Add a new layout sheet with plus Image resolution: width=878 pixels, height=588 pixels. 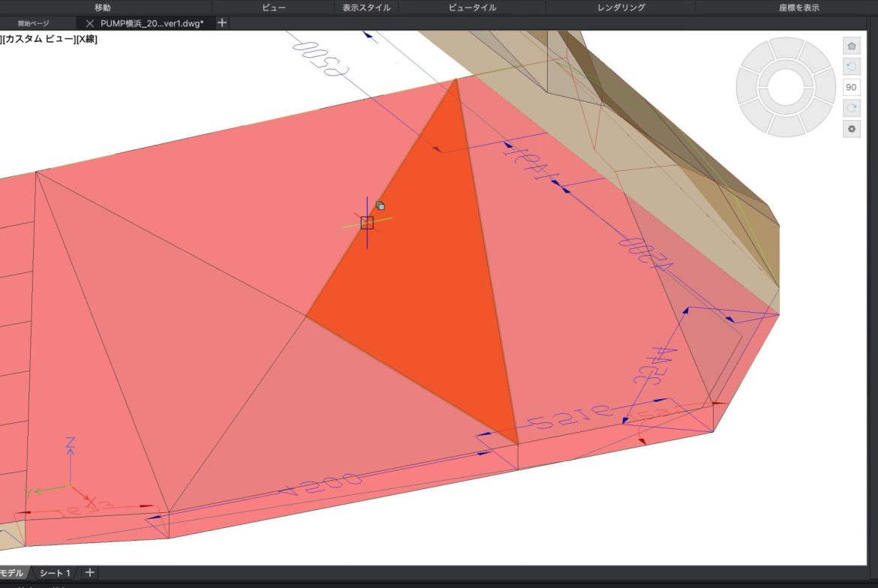(x=89, y=573)
